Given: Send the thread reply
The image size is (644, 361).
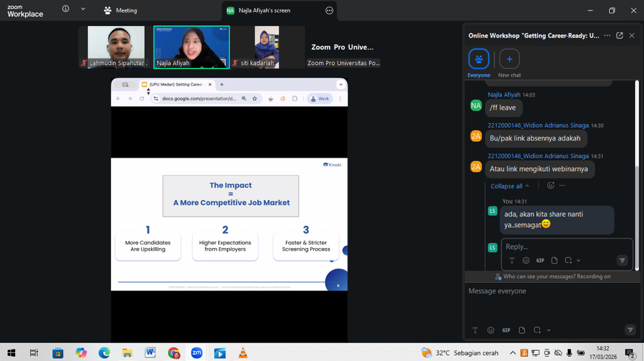Looking at the screenshot, I should coord(622,260).
